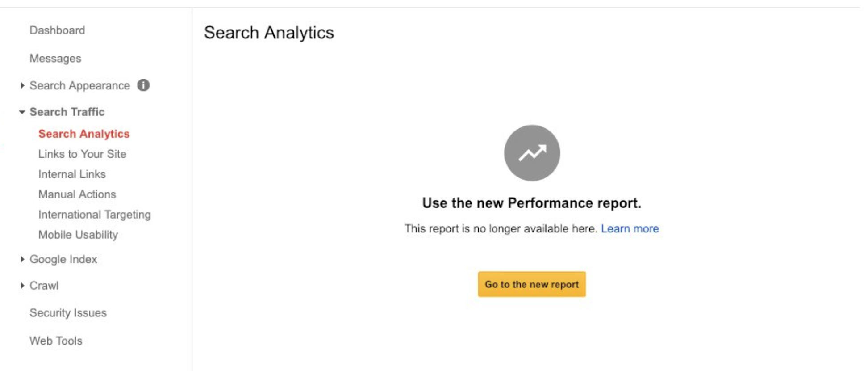Image resolution: width=868 pixels, height=371 pixels.
Task: Click the Search Traffic label
Action: pos(67,112)
